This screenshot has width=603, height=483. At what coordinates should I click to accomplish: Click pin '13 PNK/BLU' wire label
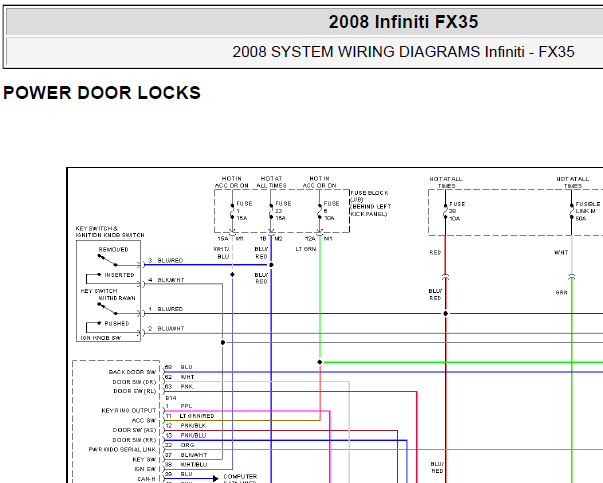(x=186, y=435)
